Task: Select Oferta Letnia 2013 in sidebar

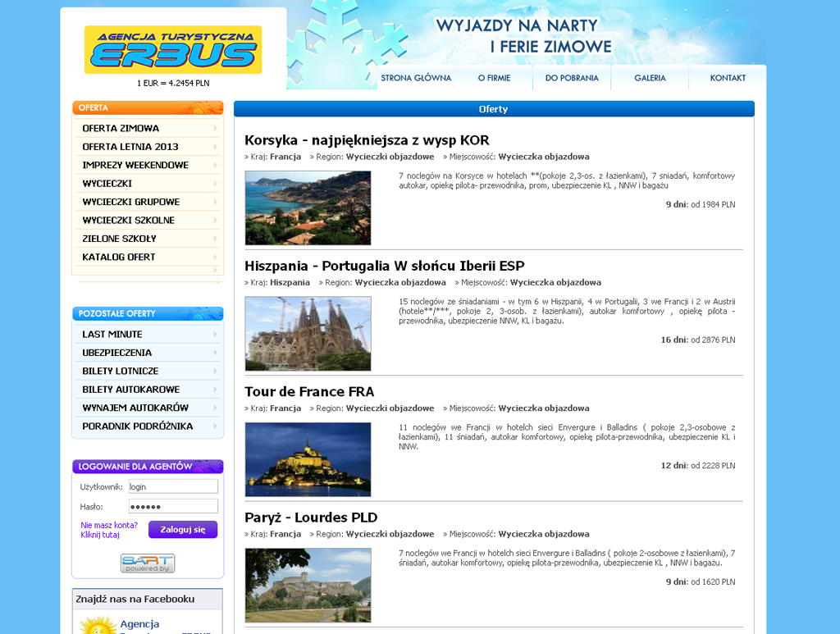Action: [130, 147]
